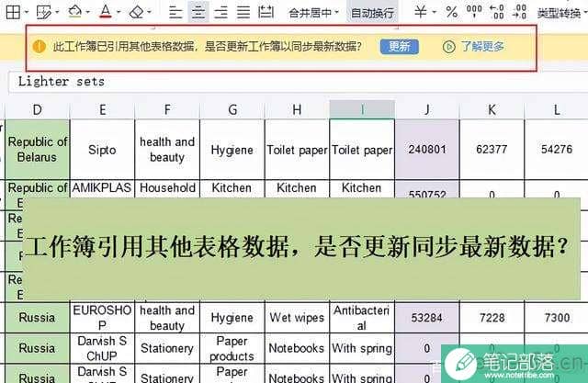The height and width of the screenshot is (383, 588).
Task: Expand the font color dropdown arrow
Action: [x=119, y=12]
